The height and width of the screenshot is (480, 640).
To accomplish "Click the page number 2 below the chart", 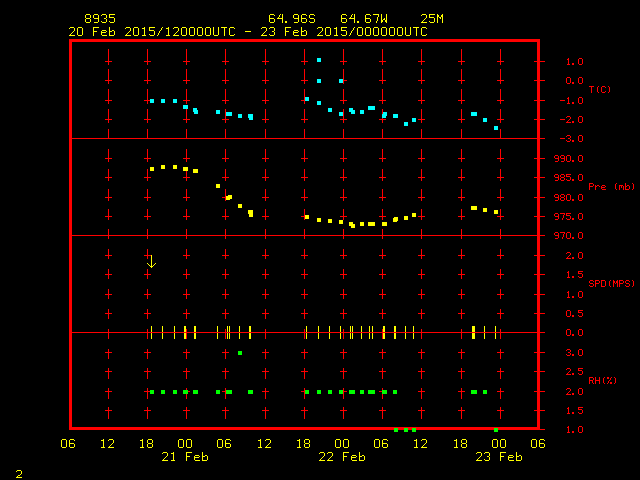I will pyautogui.click(x=19, y=474).
